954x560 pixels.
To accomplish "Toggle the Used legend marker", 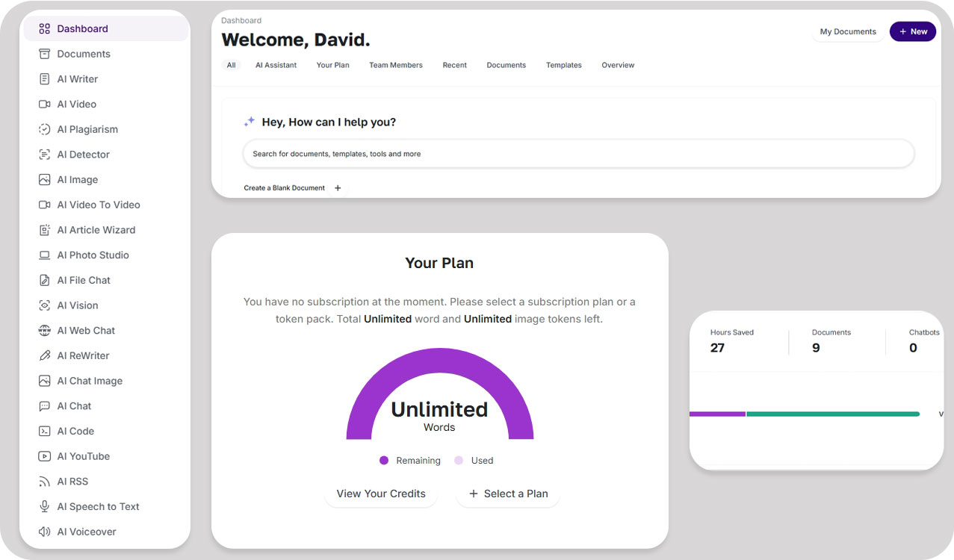I will pyautogui.click(x=459, y=461).
